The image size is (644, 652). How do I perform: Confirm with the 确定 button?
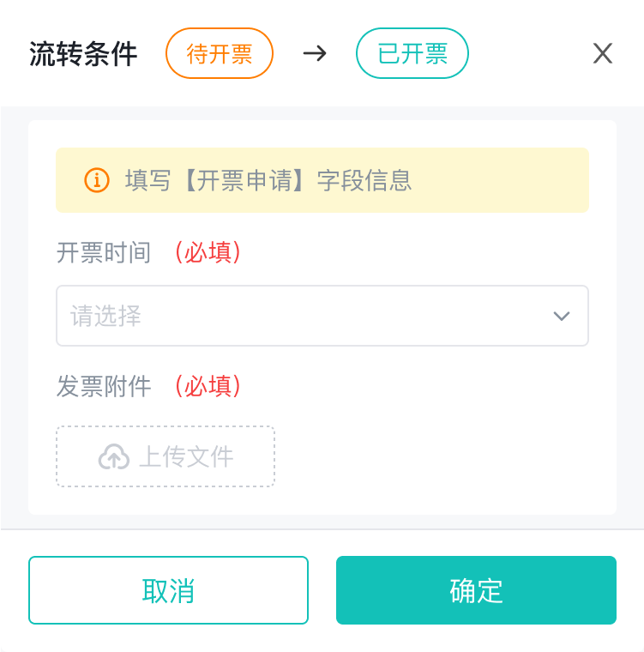click(476, 590)
